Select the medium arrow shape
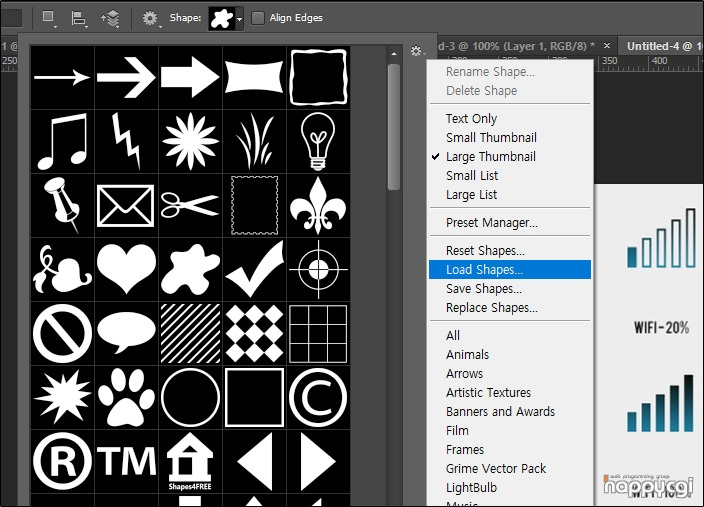This screenshot has height=507, width=704. point(127,77)
